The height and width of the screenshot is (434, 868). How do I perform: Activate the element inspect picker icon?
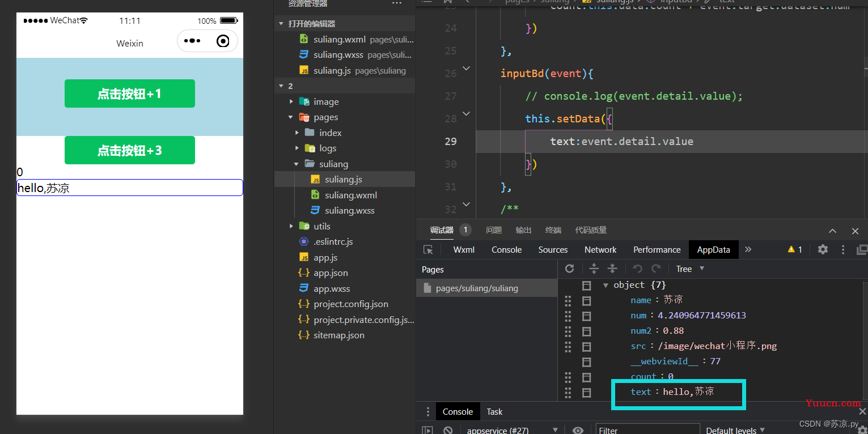pos(429,249)
